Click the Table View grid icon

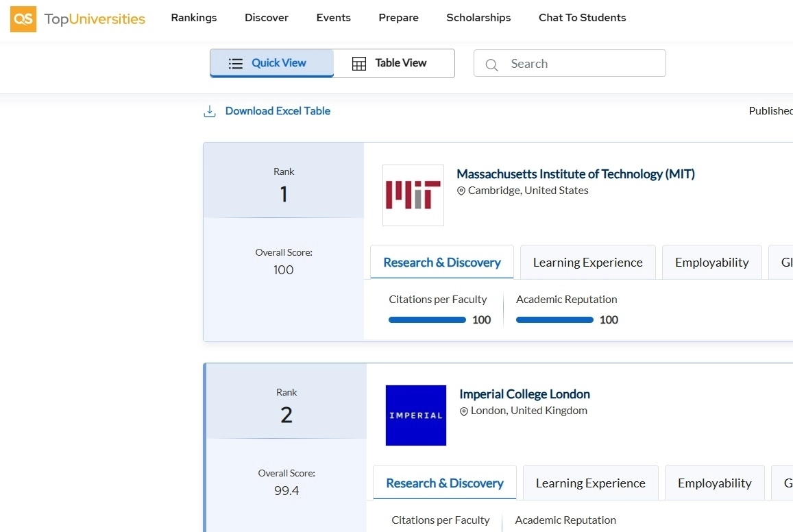tap(359, 64)
